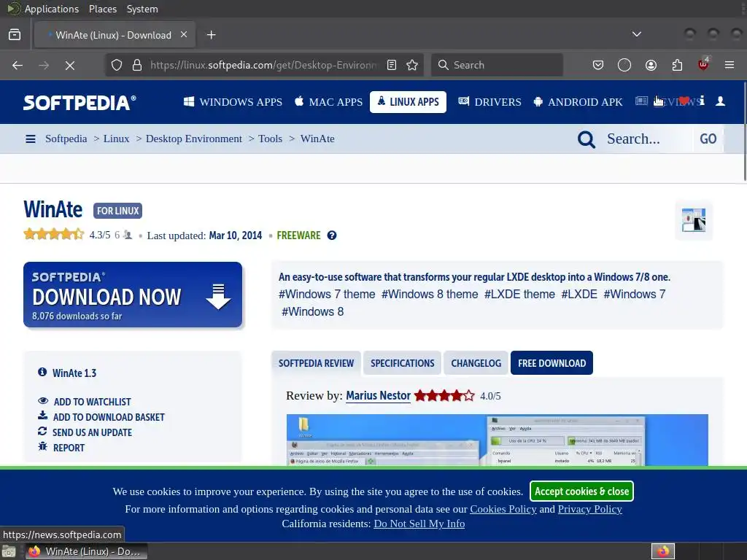Focus the Firefox Search box
747x560 pixels.
coord(498,65)
